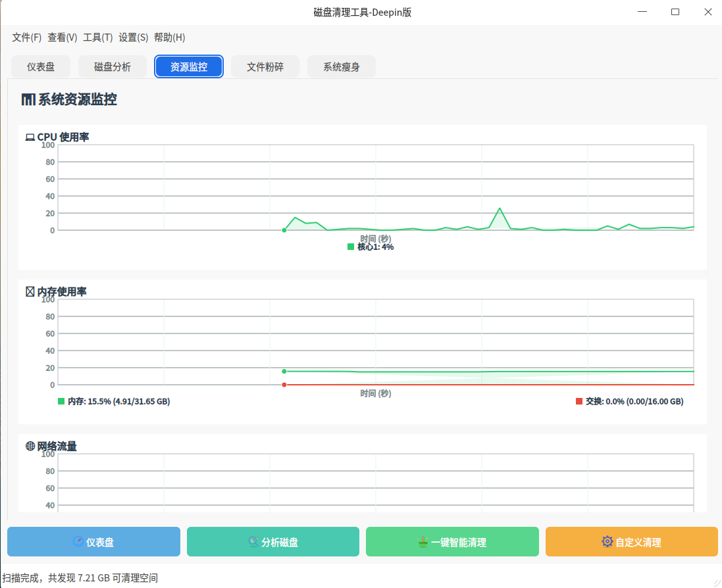Open 自定义清理 custom cleaning
Screen dimensions: 722x588
[x=632, y=542]
